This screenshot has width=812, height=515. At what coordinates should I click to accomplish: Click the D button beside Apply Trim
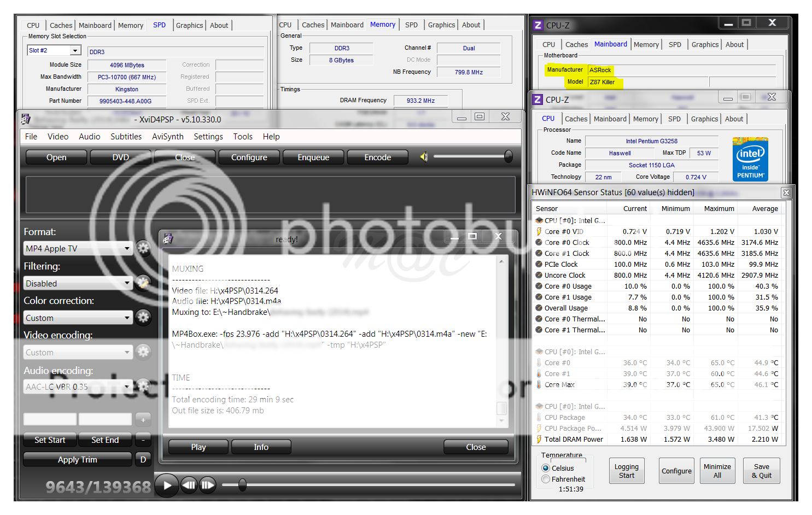point(143,459)
